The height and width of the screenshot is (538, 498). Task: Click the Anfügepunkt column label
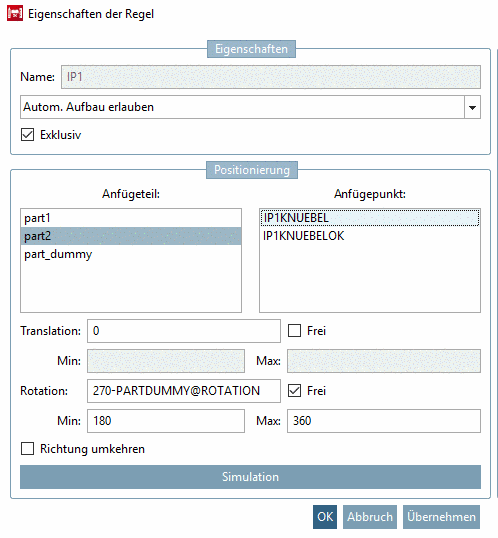click(x=370, y=194)
